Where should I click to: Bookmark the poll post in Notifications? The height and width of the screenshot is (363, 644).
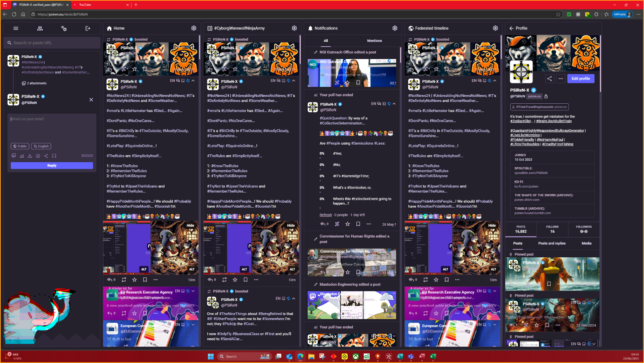pyautogui.click(x=358, y=224)
